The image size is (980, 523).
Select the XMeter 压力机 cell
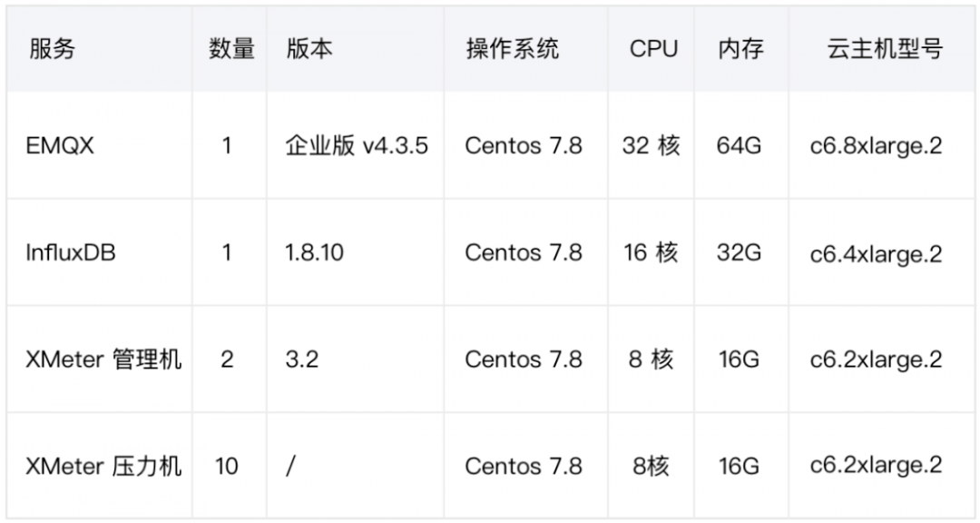[x=103, y=467]
